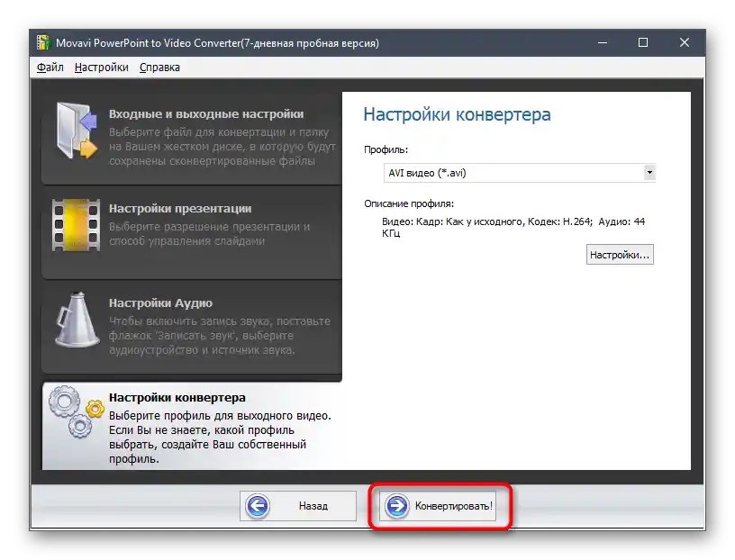Go to the Настройки презентации step

click(x=192, y=232)
